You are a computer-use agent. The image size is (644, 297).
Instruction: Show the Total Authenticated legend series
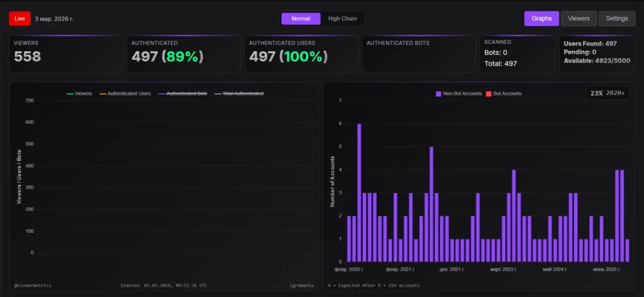coord(239,94)
